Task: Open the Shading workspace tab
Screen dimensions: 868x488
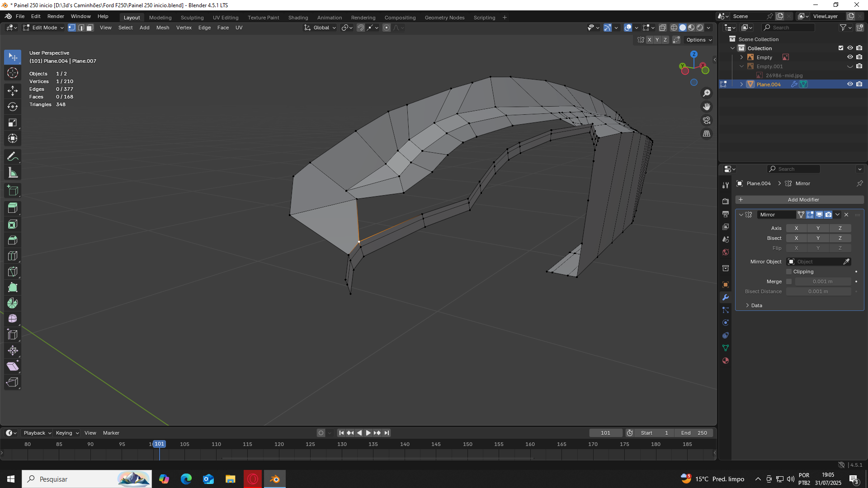Action: (298, 18)
